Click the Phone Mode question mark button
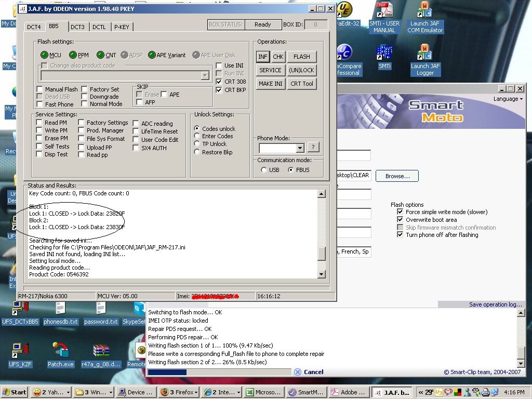The image size is (532, 399). 313,147
